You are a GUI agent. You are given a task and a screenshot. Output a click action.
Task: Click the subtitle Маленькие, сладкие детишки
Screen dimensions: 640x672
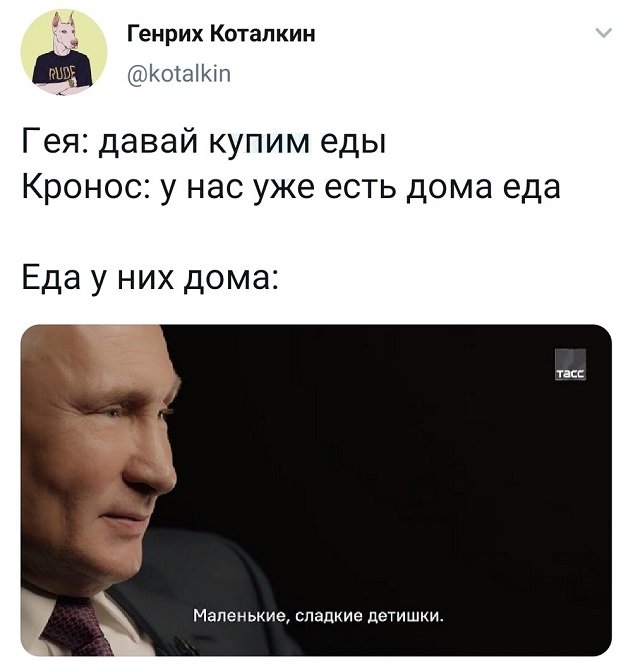pos(317,616)
